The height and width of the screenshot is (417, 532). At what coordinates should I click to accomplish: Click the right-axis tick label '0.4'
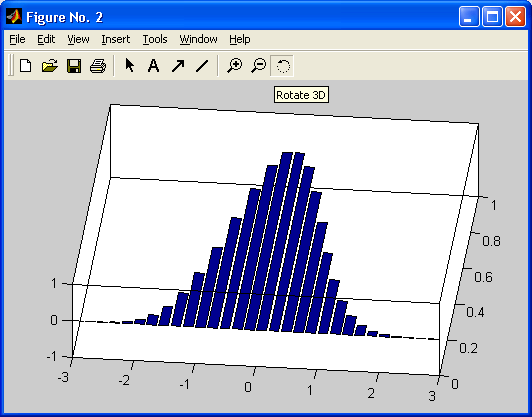[x=475, y=312]
